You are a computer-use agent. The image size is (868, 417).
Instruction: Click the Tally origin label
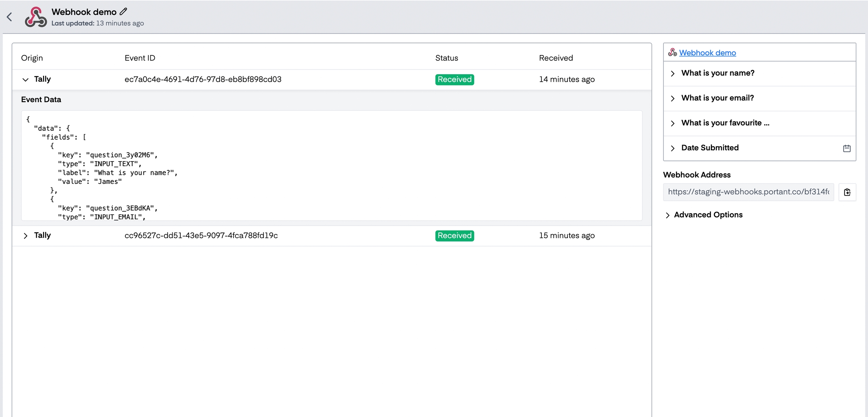click(x=42, y=79)
